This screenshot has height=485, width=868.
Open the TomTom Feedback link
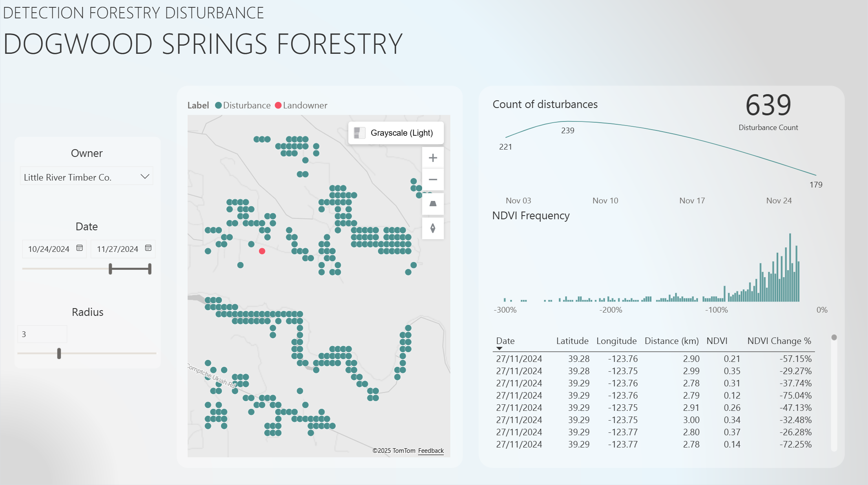tap(431, 451)
